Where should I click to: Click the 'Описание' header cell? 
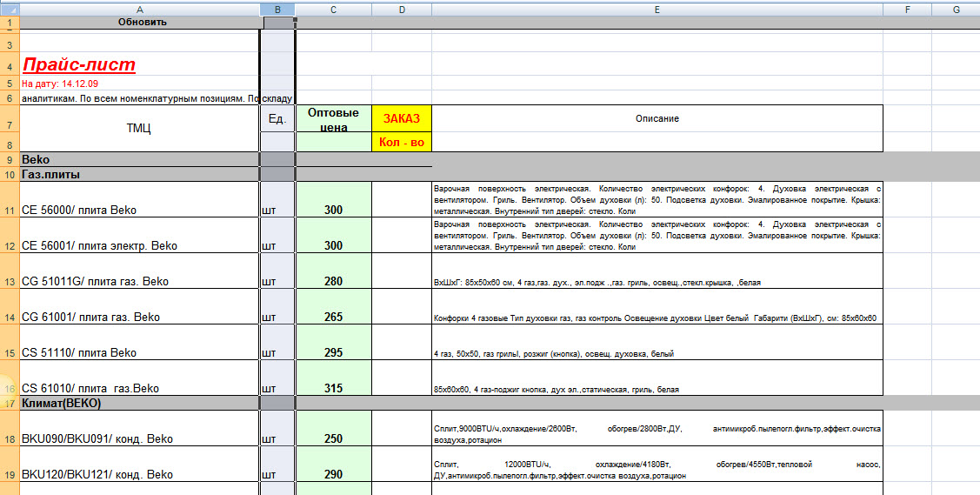pos(657,119)
